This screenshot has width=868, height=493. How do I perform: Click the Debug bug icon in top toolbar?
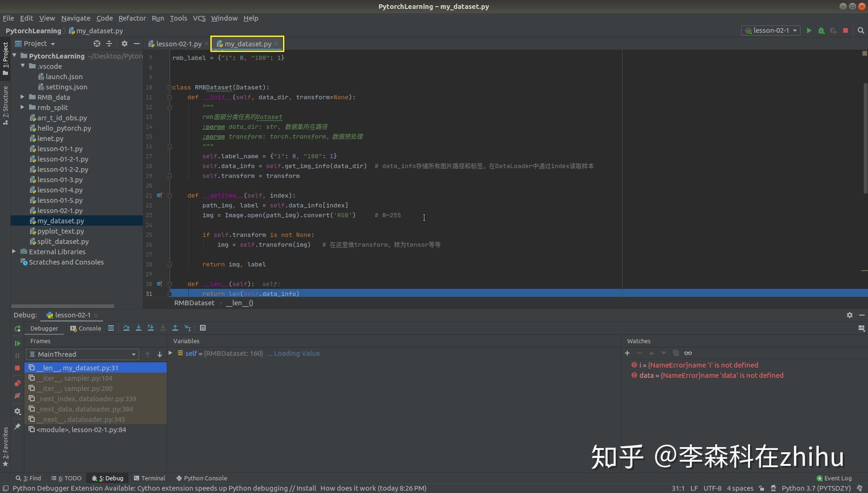pyautogui.click(x=821, y=30)
